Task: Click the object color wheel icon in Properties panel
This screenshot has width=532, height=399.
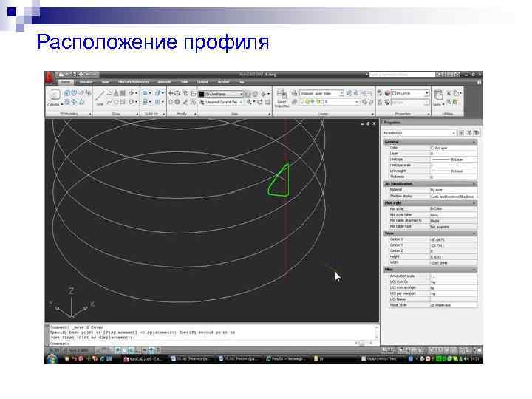Action: point(387,93)
